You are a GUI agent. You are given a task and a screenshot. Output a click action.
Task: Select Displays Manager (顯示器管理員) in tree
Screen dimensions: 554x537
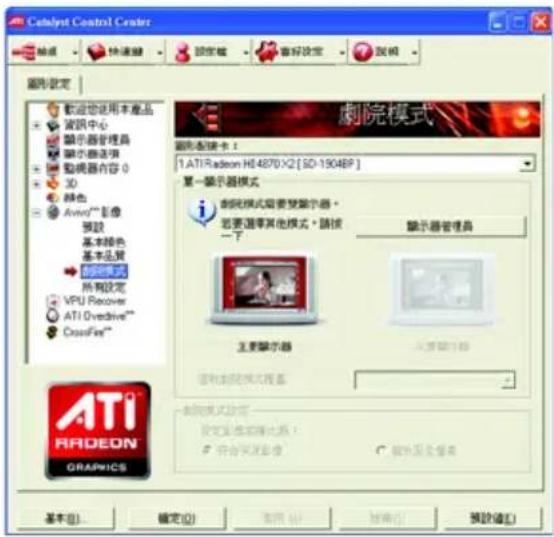(97, 140)
